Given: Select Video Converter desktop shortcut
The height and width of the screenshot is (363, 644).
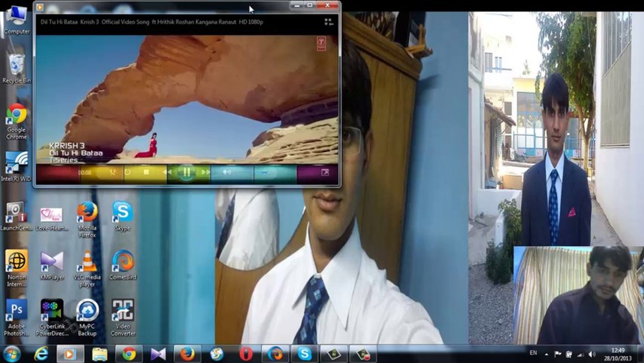Looking at the screenshot, I should pos(123,318).
